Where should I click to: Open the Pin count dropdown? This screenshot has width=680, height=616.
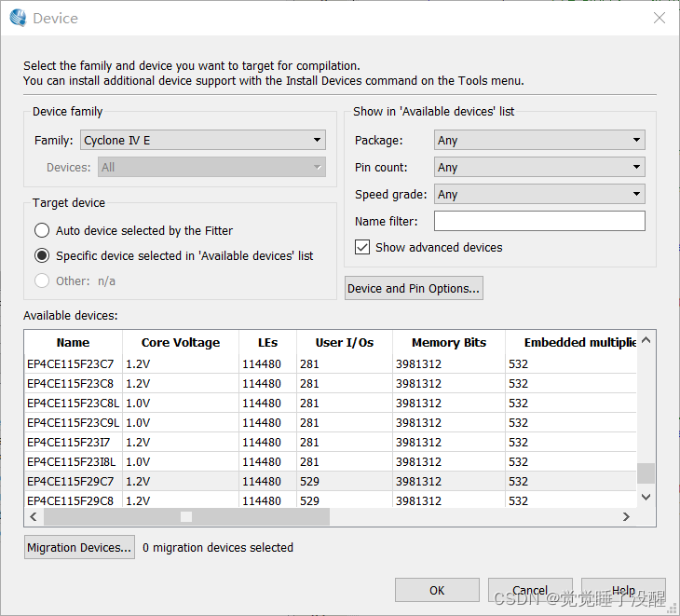pyautogui.click(x=539, y=167)
